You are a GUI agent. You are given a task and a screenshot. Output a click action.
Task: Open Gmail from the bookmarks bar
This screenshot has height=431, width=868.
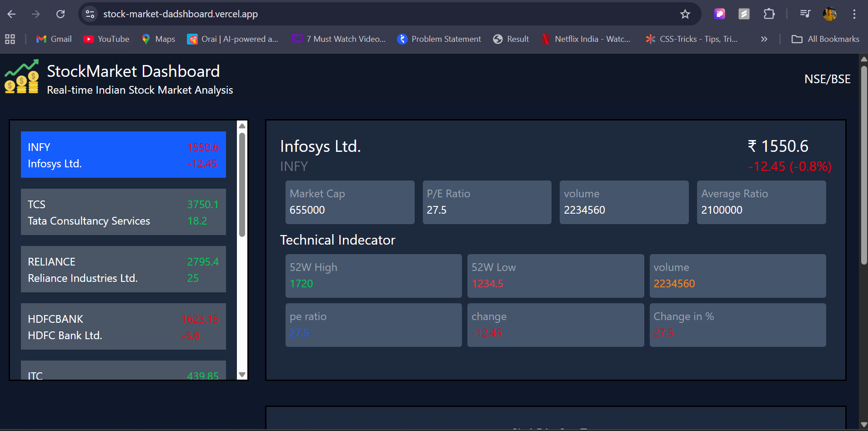[53, 39]
